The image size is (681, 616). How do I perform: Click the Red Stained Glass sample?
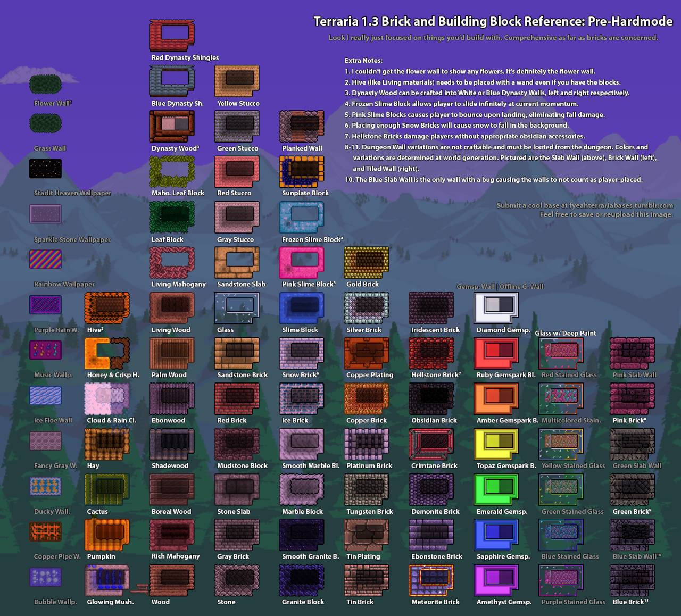tap(561, 353)
